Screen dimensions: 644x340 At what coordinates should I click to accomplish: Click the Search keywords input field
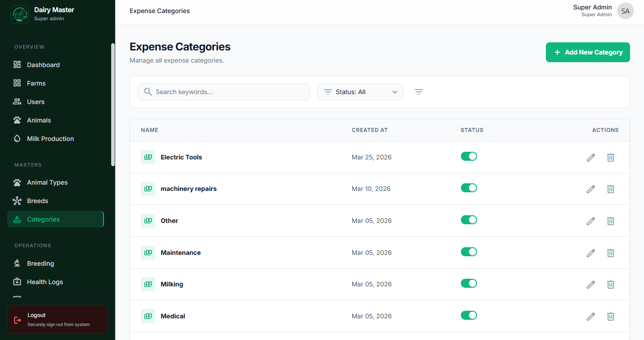pyautogui.click(x=224, y=91)
